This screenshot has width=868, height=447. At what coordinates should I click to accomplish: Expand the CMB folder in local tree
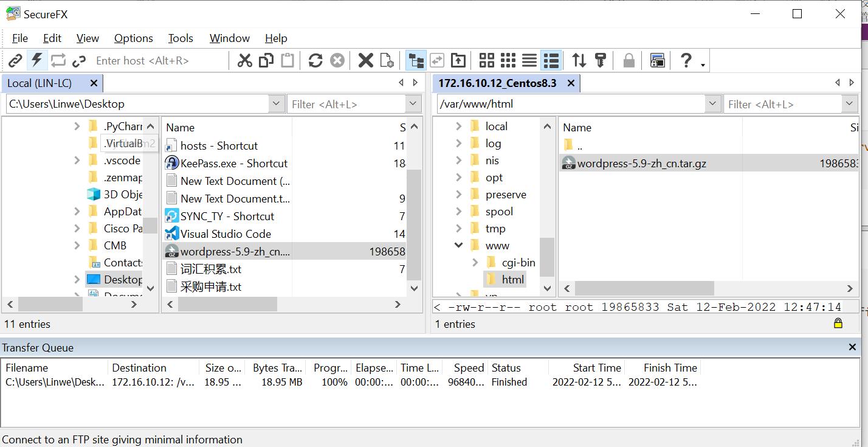[77, 245]
